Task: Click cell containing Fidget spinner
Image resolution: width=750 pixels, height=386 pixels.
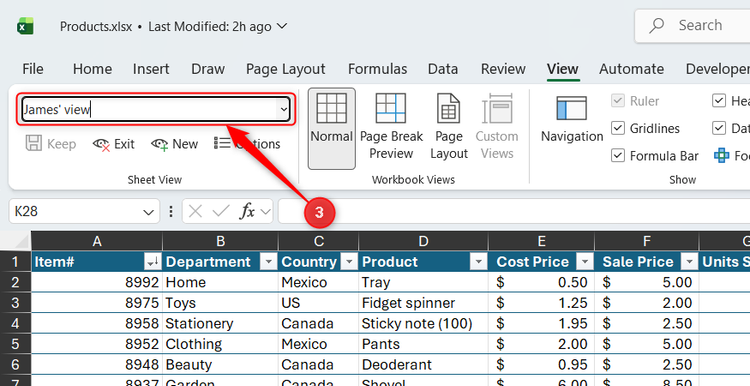Action: click(x=423, y=303)
